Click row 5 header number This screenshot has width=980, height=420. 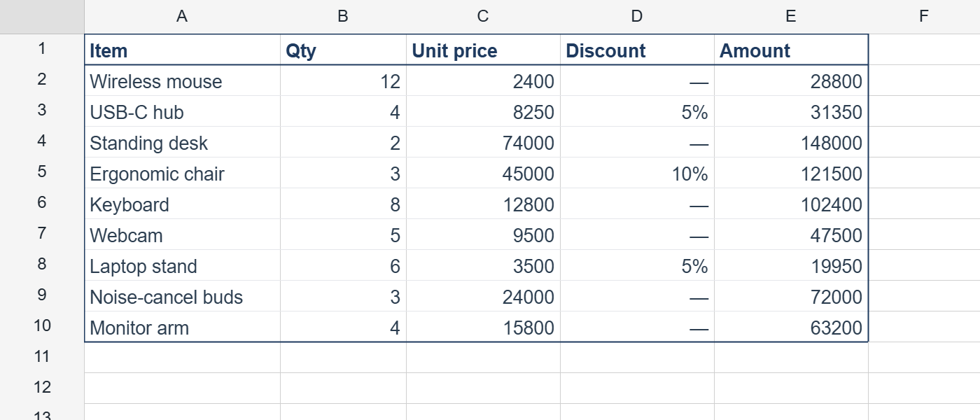pyautogui.click(x=42, y=173)
